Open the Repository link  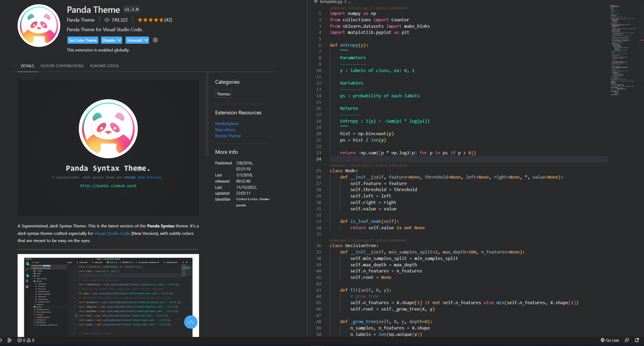225,130
